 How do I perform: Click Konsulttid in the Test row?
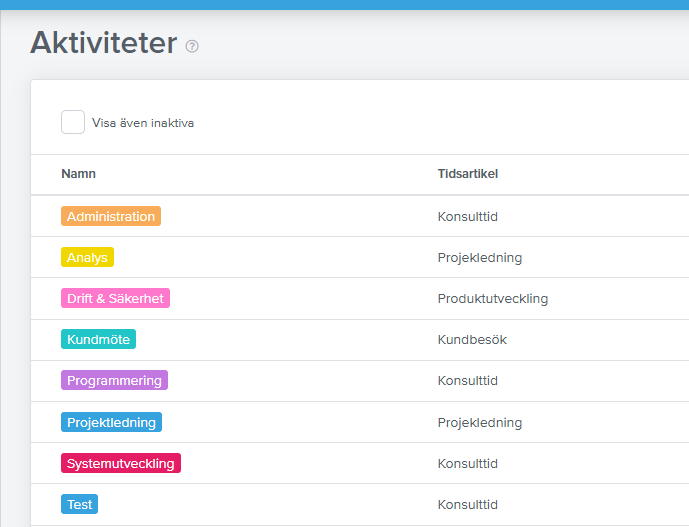click(x=468, y=505)
